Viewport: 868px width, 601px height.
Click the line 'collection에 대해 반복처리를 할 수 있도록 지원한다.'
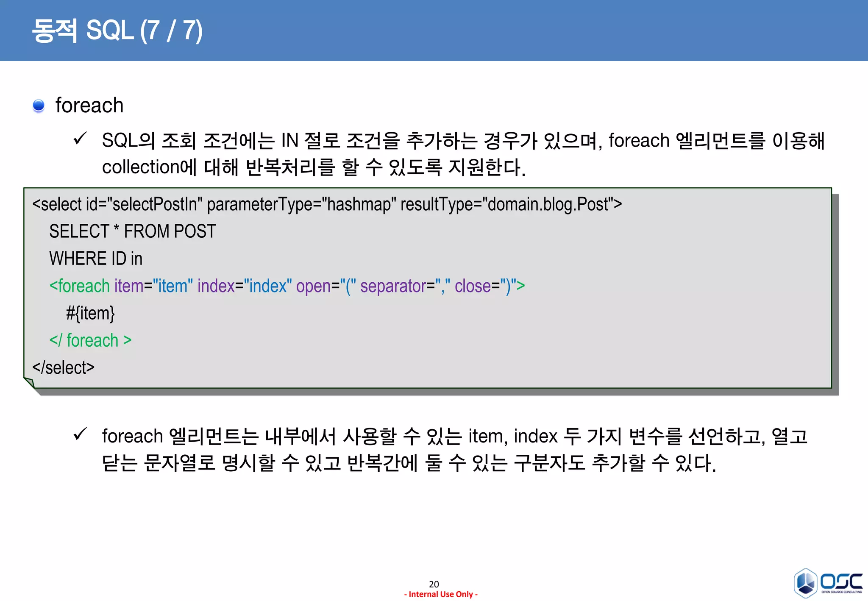tap(314, 167)
